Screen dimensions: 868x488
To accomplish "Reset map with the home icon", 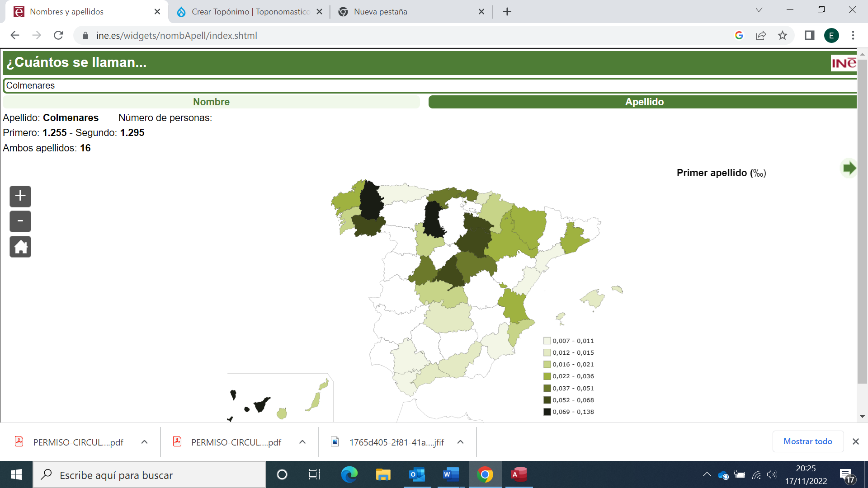I will click(x=20, y=247).
